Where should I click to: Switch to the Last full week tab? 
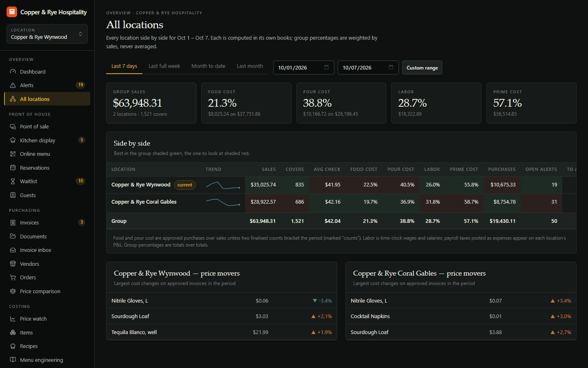[164, 66]
